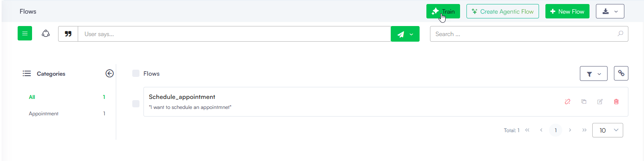Select the Appointment category
Image resolution: width=644 pixels, height=161 pixels.
44,114
